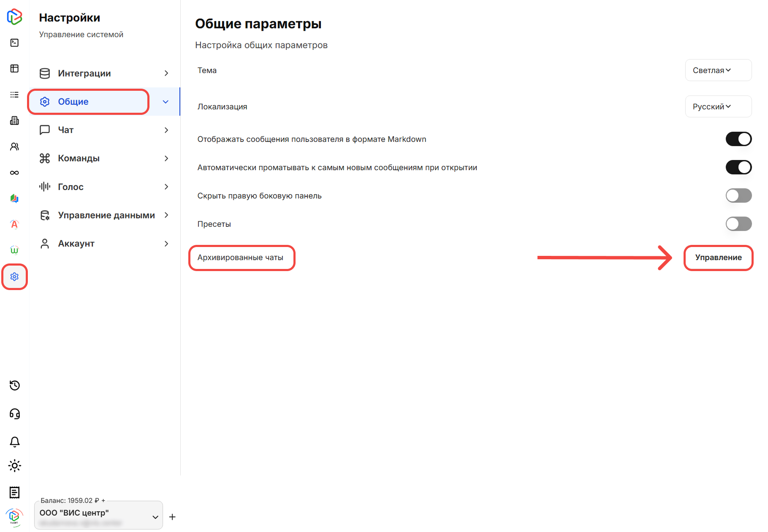
Task: Turn off auto-scroll to newest messages
Action: click(738, 167)
